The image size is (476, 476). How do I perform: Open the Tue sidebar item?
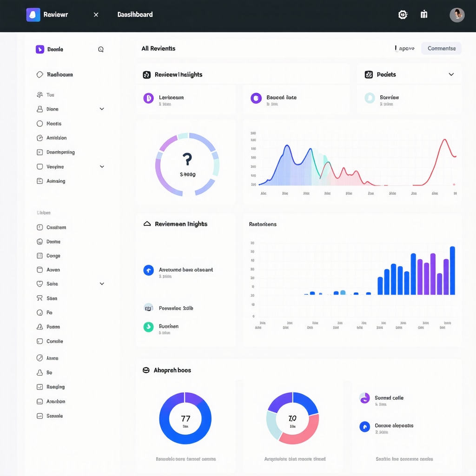coord(46,95)
